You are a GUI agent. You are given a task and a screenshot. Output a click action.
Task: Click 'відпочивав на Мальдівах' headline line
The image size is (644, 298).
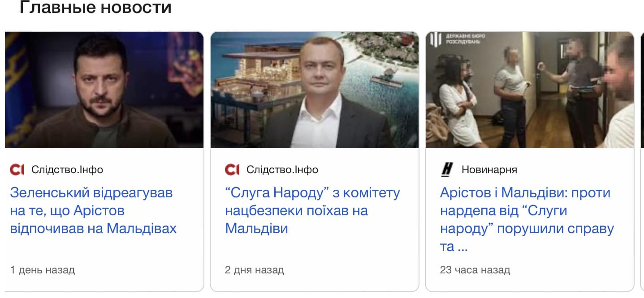(x=93, y=229)
